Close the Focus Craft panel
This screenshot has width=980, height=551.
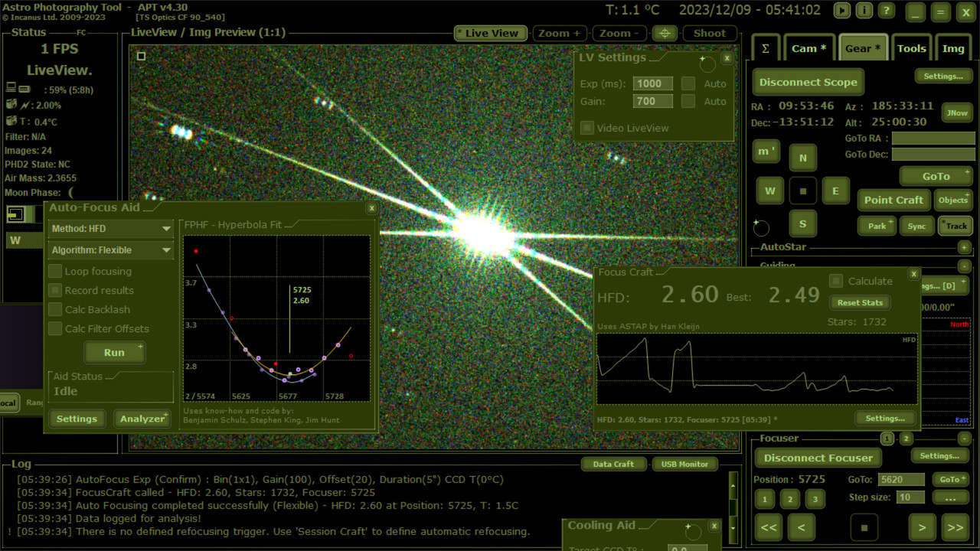[913, 273]
